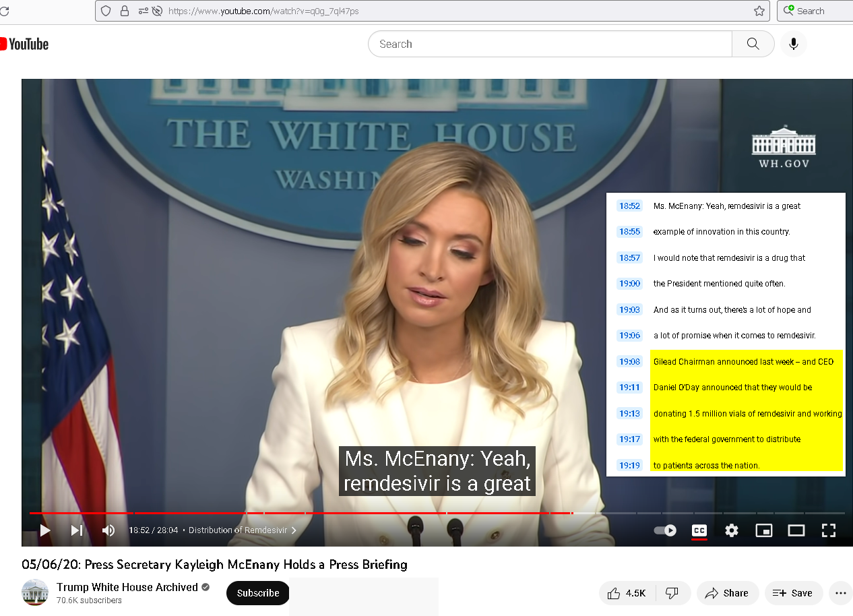This screenshot has height=616, width=853.
Task: Click the magnifier search button on YouTube
Action: tap(753, 44)
